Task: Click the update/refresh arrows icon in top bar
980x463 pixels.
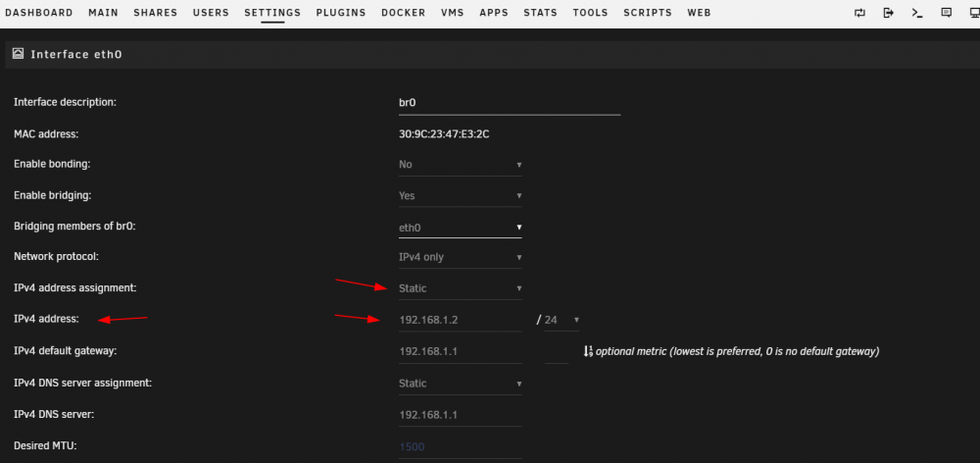Action: (860, 13)
